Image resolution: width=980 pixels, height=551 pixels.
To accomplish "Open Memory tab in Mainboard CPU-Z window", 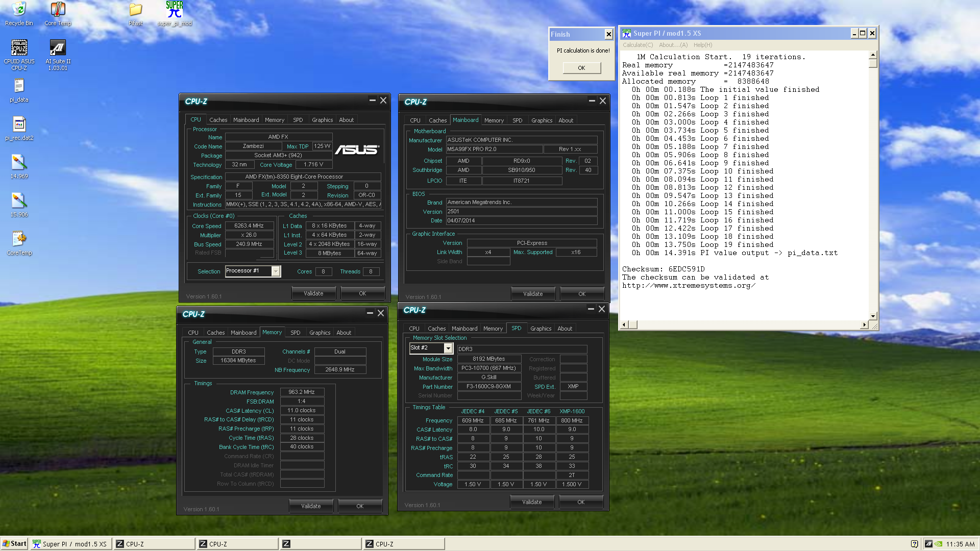I will (x=494, y=120).
